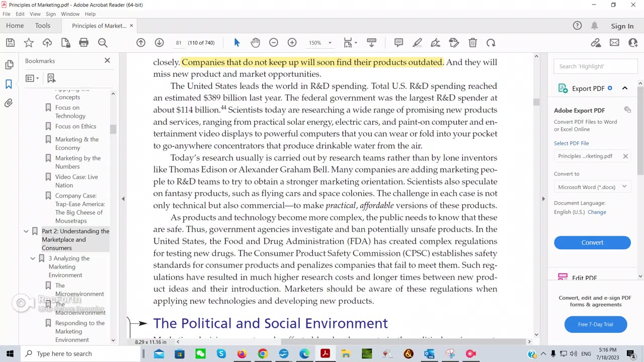
Task: Close the Bookmarks panel
Action: pyautogui.click(x=107, y=60)
